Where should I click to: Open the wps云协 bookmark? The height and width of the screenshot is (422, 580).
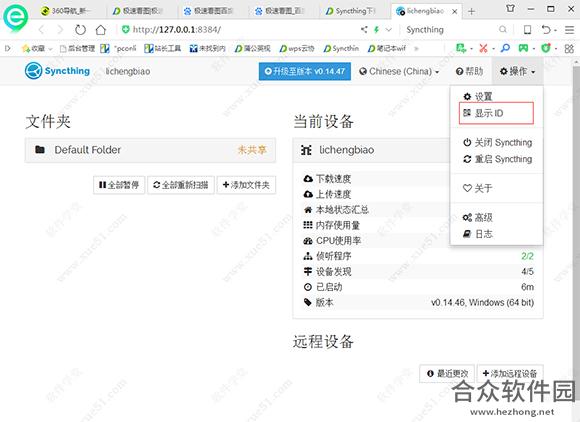coord(297,48)
